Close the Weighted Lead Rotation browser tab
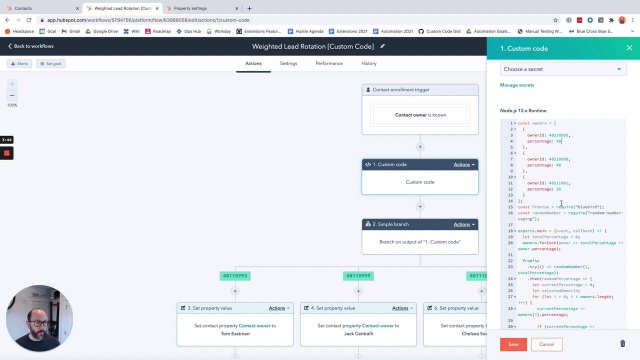The image size is (640, 360). (x=157, y=9)
